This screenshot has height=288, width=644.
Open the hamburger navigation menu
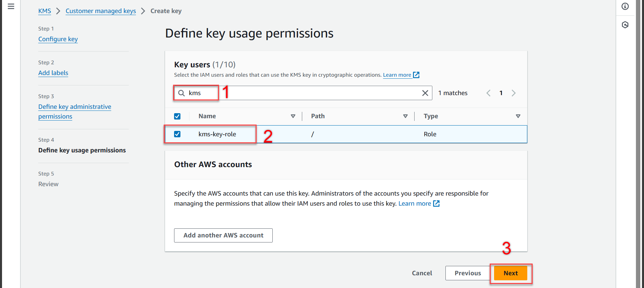[11, 6]
